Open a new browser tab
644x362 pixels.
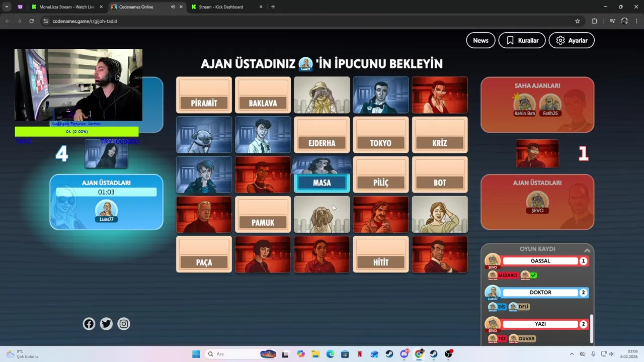(x=273, y=7)
